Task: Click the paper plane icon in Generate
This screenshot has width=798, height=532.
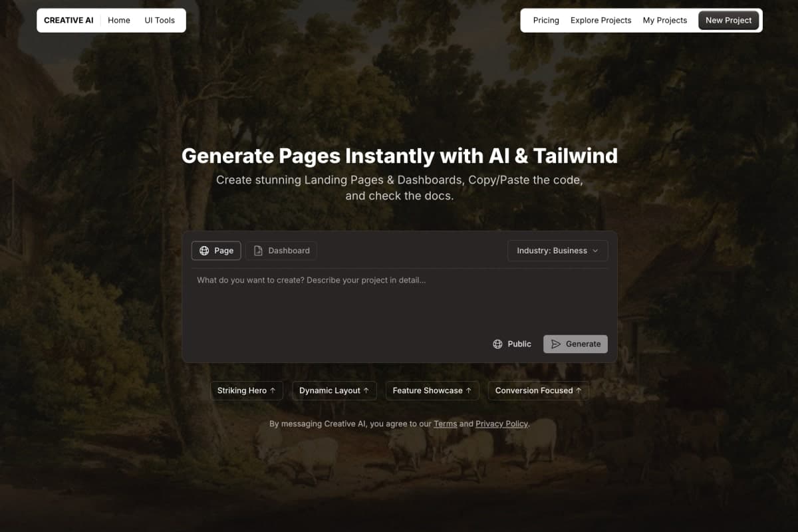Action: pos(556,344)
